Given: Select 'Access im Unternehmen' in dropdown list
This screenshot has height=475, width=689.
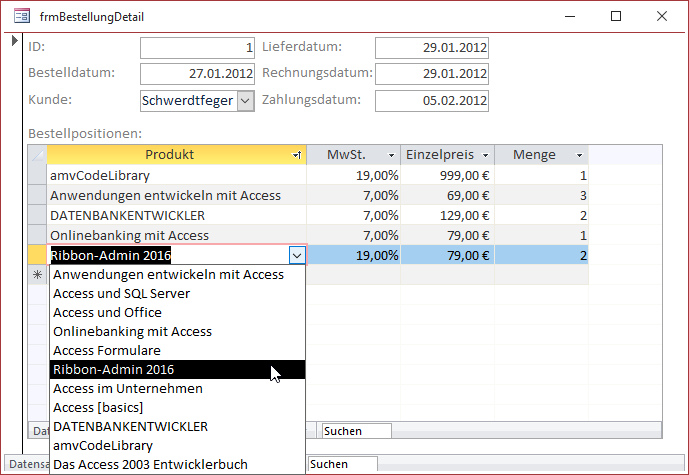Looking at the screenshot, I should click(x=178, y=388).
